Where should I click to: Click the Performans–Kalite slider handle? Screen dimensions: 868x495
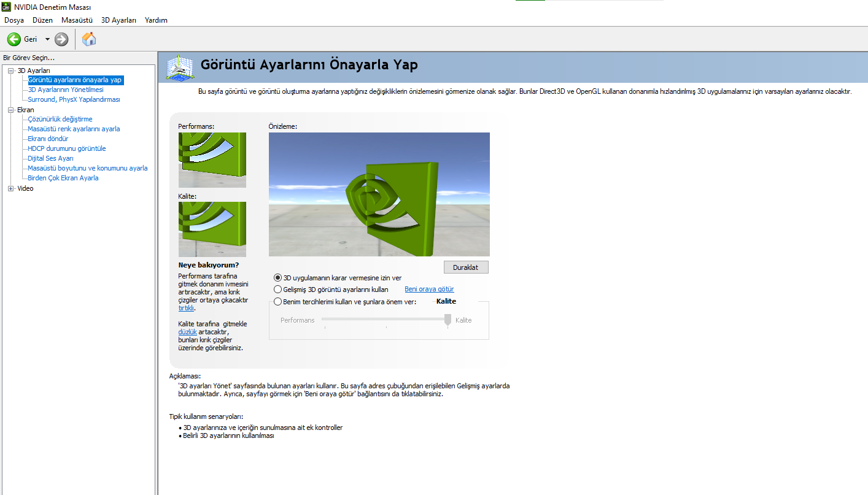click(x=448, y=320)
